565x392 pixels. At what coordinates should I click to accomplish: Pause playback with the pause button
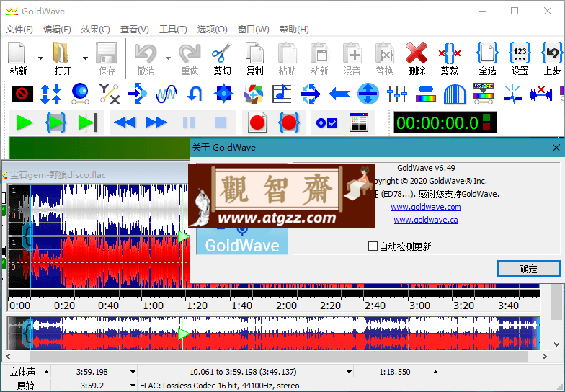[189, 122]
